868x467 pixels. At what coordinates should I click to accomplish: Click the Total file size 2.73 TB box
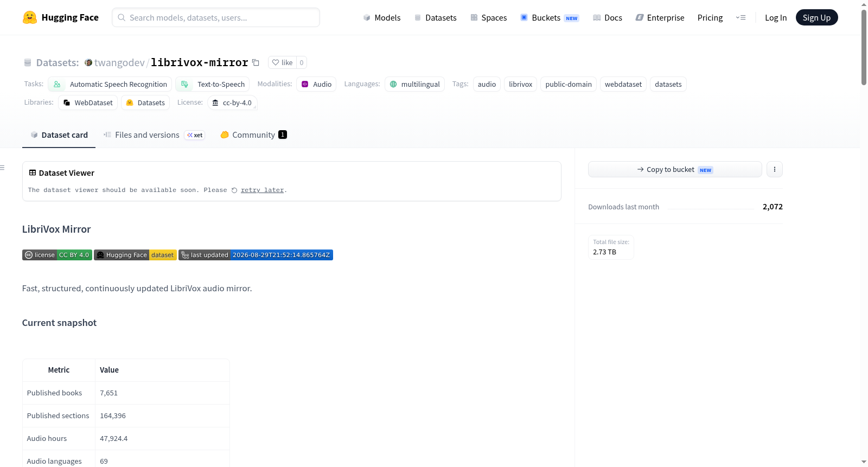pos(611,247)
